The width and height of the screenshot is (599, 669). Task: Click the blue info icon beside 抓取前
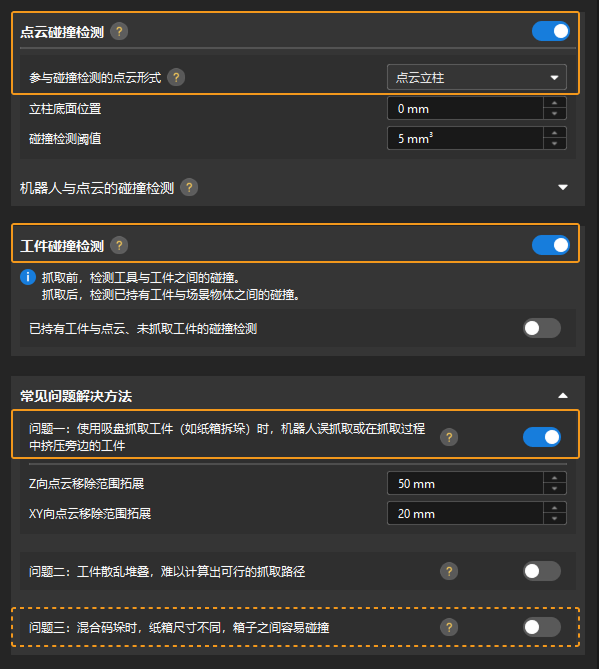point(28,277)
